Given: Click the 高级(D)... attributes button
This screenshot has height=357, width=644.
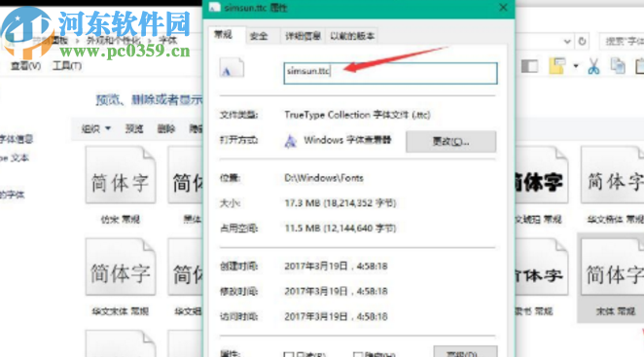Looking at the screenshot, I should coord(465,352).
